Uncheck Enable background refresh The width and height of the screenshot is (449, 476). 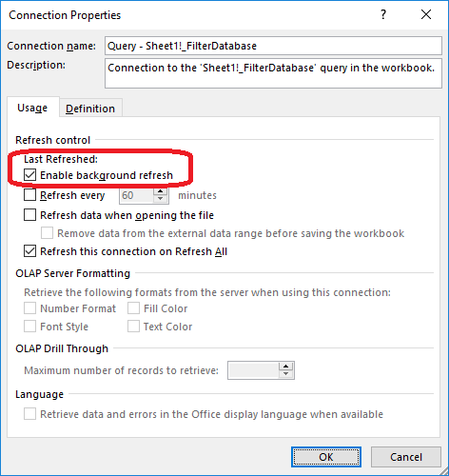tap(29, 175)
